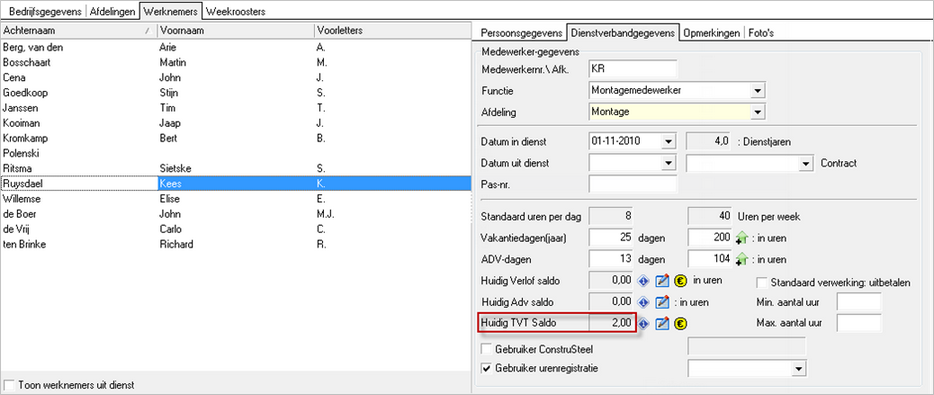Image resolution: width=934 pixels, height=395 pixels.
Task: Tick Standaard verwerking: uitbetalen checkbox
Action: [x=761, y=282]
